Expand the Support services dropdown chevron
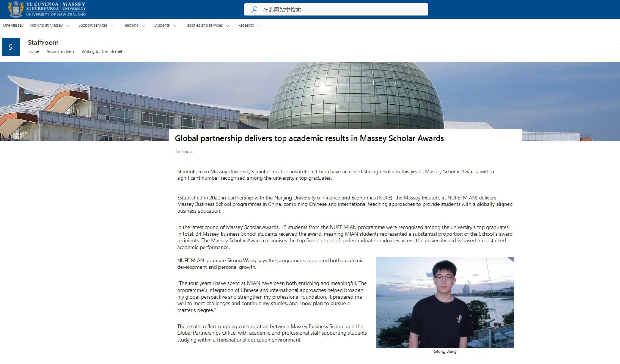This screenshot has width=620, height=364. tap(112, 26)
